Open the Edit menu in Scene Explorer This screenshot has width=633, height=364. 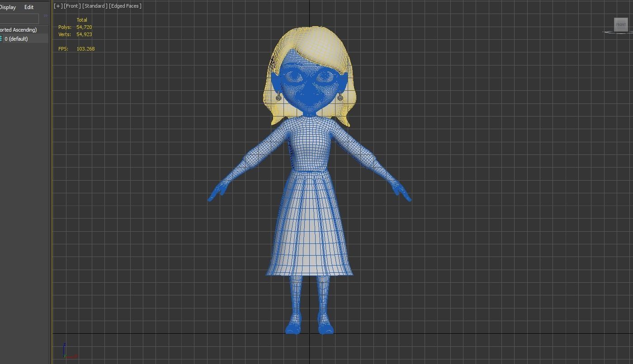[29, 7]
